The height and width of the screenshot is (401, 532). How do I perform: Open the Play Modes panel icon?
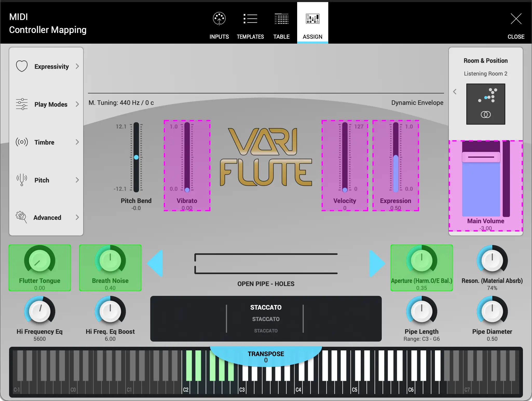point(22,104)
